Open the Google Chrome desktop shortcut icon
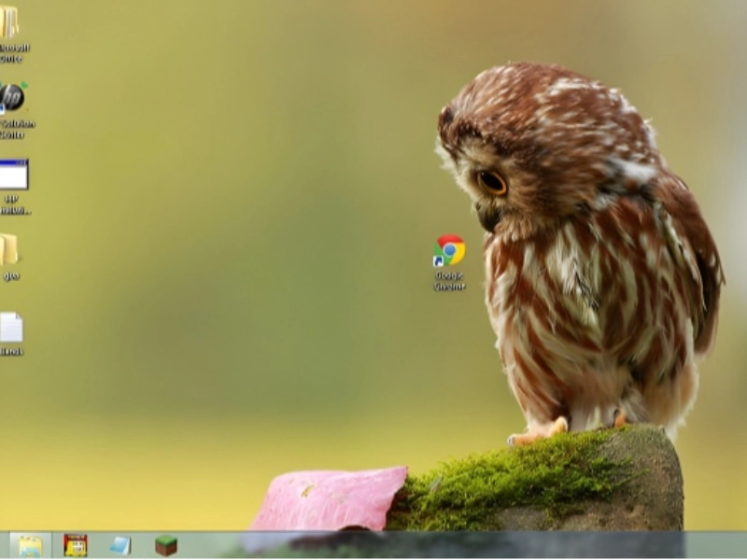 click(449, 250)
